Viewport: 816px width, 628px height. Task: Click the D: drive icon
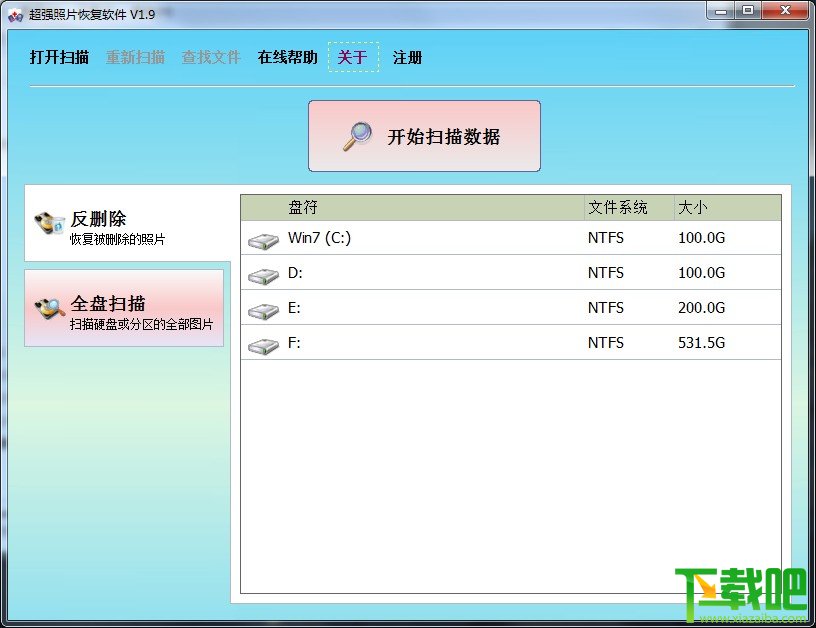(x=263, y=276)
